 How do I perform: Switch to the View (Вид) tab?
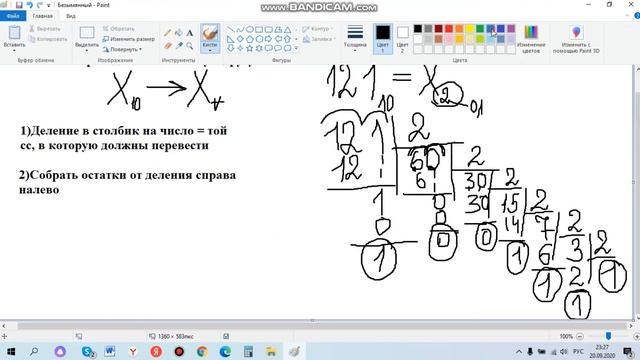tap(71, 16)
